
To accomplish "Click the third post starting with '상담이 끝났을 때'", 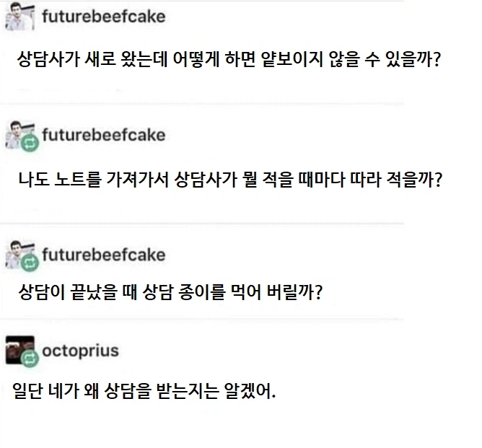I will tap(170, 294).
